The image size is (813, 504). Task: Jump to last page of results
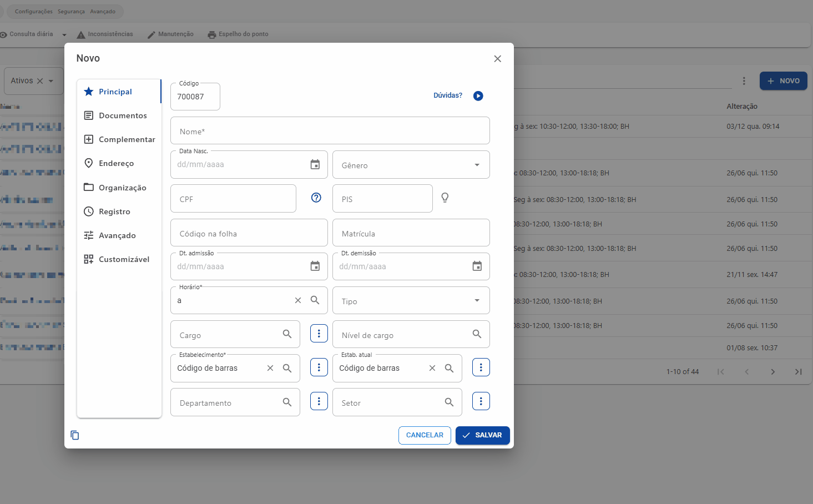798,372
